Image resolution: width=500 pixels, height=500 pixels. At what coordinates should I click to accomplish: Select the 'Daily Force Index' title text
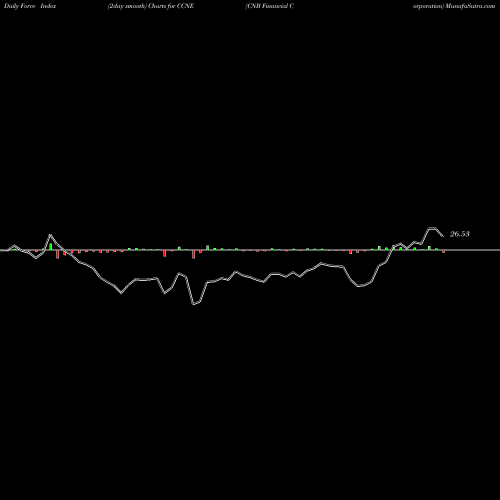[30, 6]
